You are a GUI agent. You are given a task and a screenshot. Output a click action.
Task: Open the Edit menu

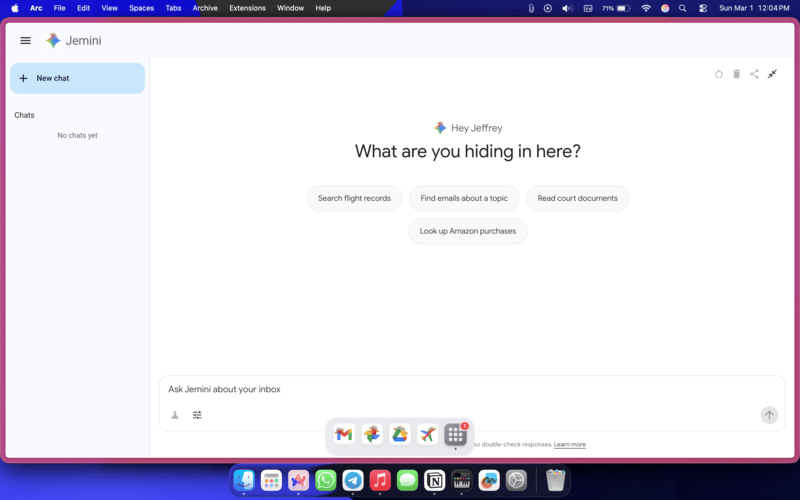click(x=83, y=8)
